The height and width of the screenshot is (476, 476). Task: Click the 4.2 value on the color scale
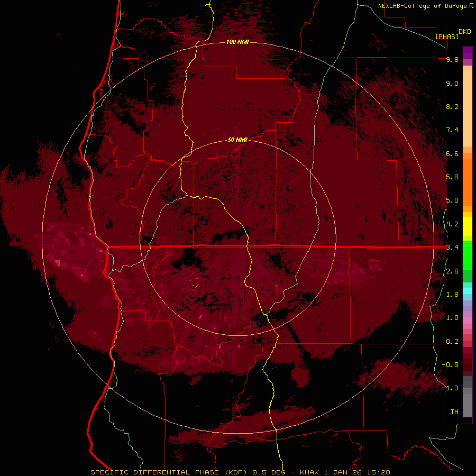452,224
